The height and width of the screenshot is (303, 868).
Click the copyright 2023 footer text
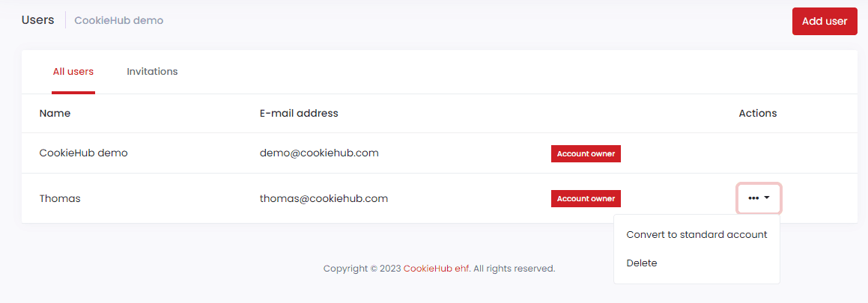click(x=362, y=269)
